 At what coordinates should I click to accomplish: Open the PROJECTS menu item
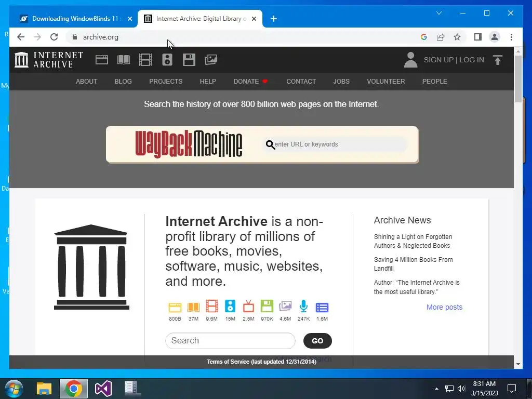166,82
